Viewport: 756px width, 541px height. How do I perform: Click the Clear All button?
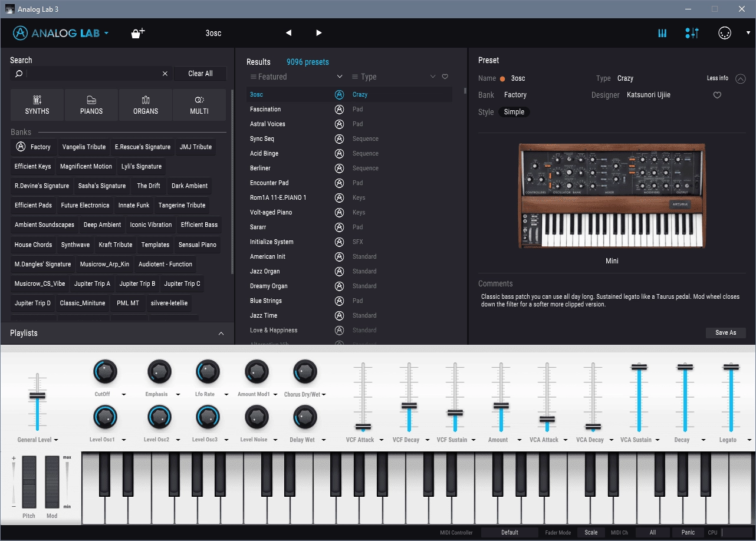[x=200, y=74]
